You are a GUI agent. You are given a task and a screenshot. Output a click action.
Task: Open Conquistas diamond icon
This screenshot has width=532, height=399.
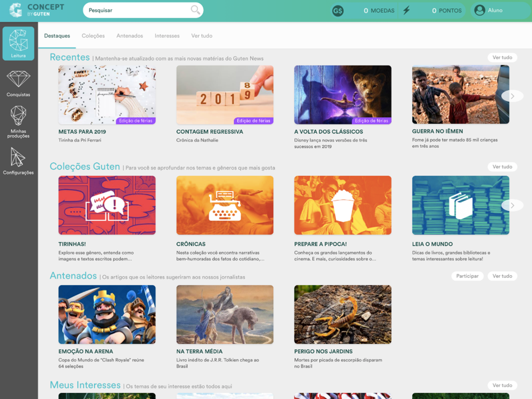click(x=18, y=79)
